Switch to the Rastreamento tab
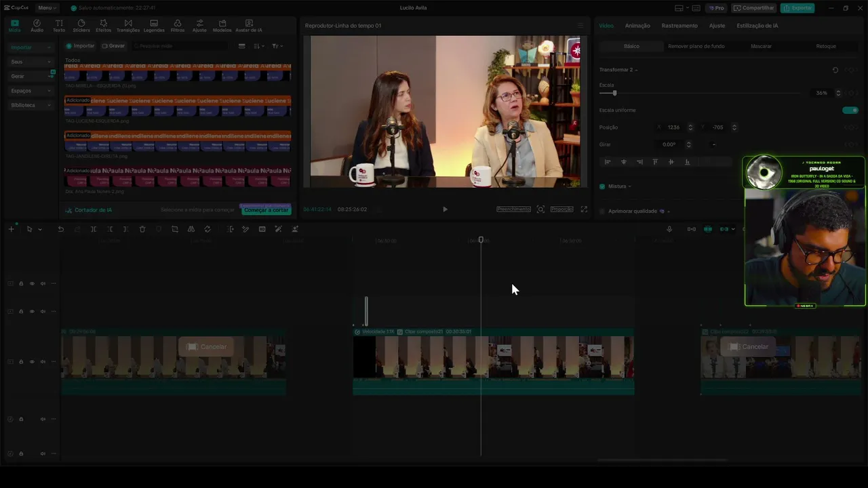 (x=679, y=26)
